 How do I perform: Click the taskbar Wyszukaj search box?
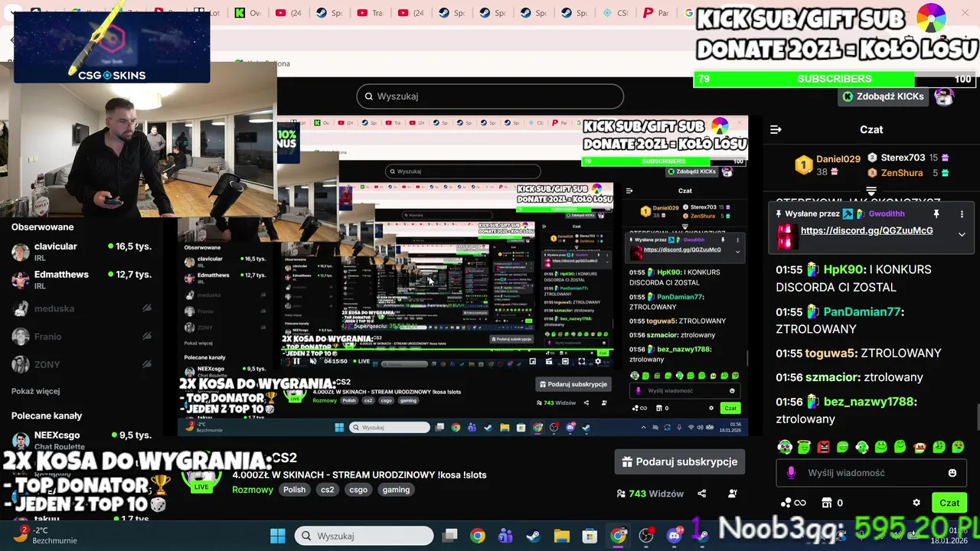(364, 536)
